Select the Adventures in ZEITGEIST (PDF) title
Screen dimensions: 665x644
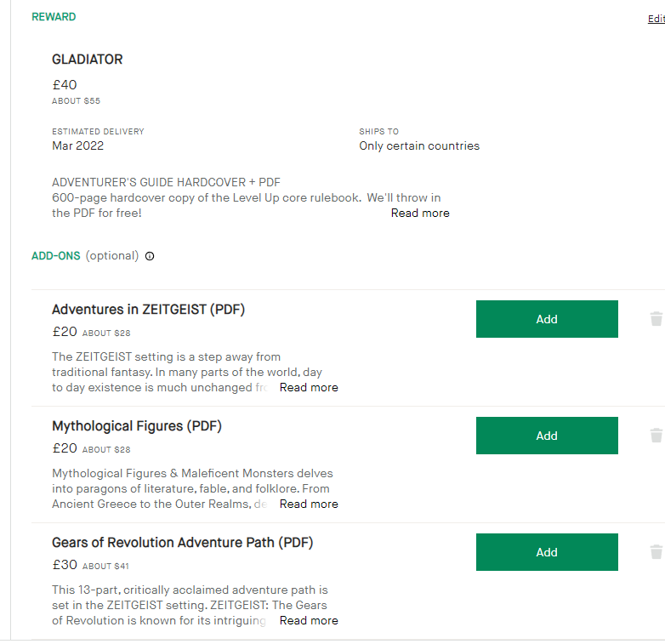point(148,310)
